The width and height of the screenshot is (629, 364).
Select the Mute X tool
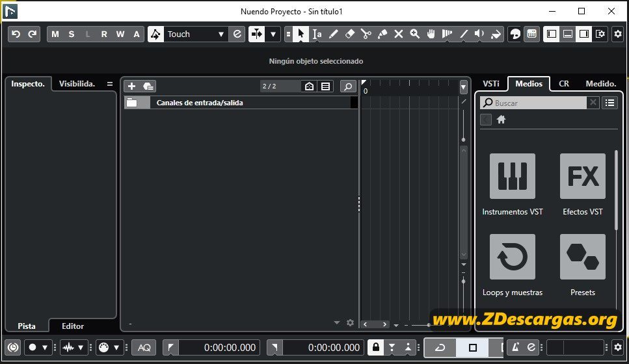pyautogui.click(x=398, y=34)
